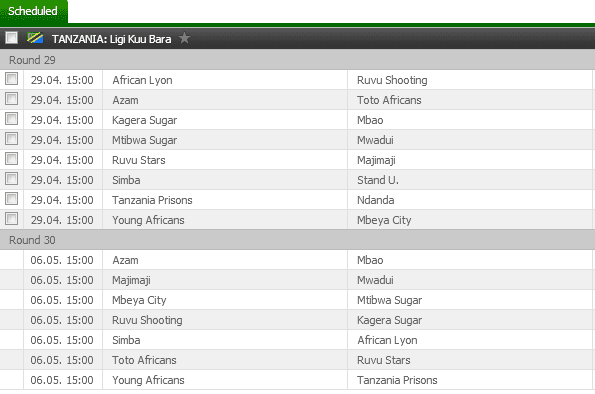Open the Simba vs African Lyon fixture
Image resolution: width=595 pixels, height=394 pixels.
(298, 340)
